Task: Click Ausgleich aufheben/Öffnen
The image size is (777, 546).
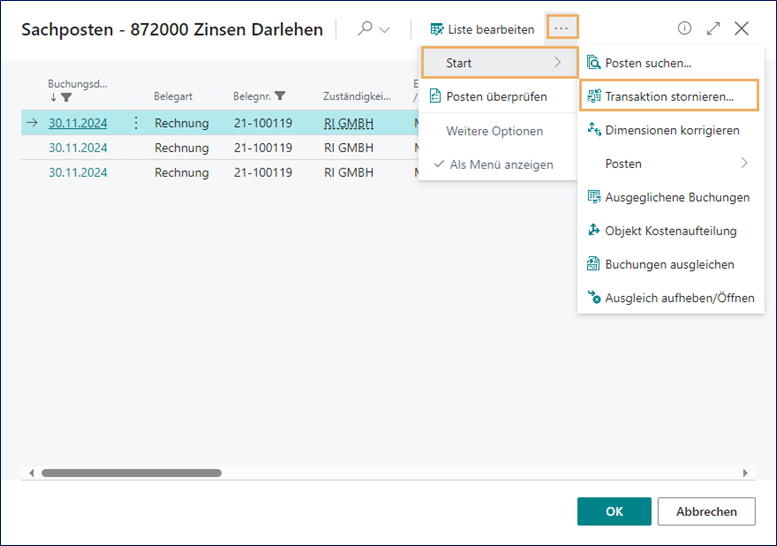Action: point(679,298)
